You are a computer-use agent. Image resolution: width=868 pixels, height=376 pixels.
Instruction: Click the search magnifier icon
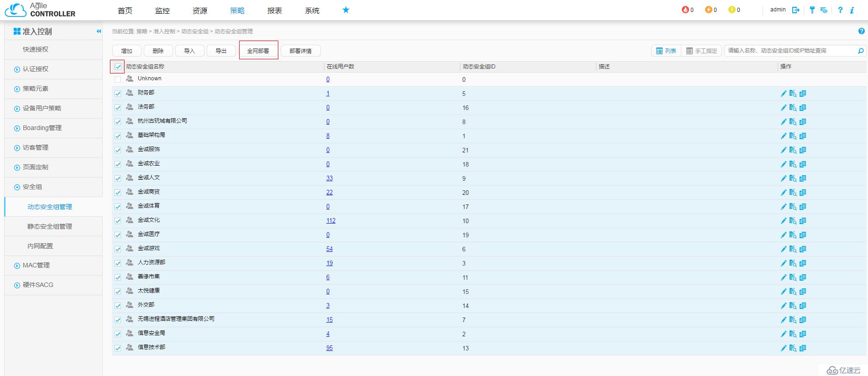click(861, 51)
